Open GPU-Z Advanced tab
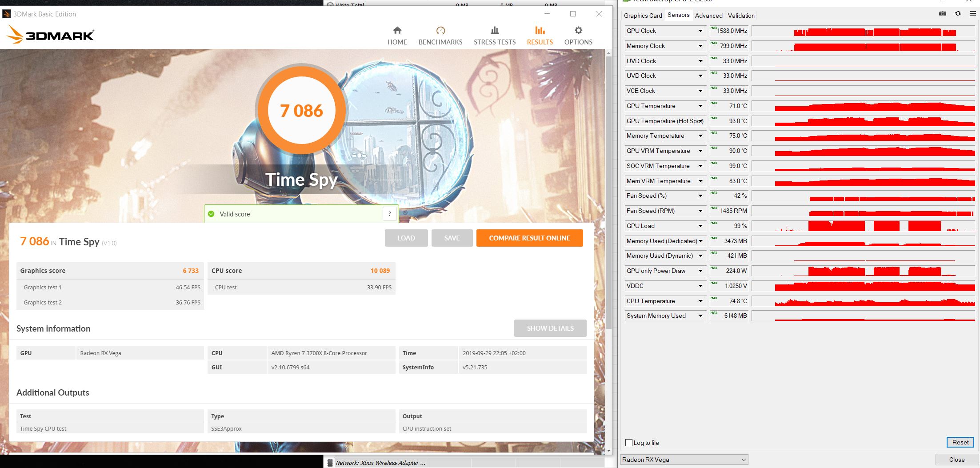Viewport: 980px width, 468px height. [708, 16]
